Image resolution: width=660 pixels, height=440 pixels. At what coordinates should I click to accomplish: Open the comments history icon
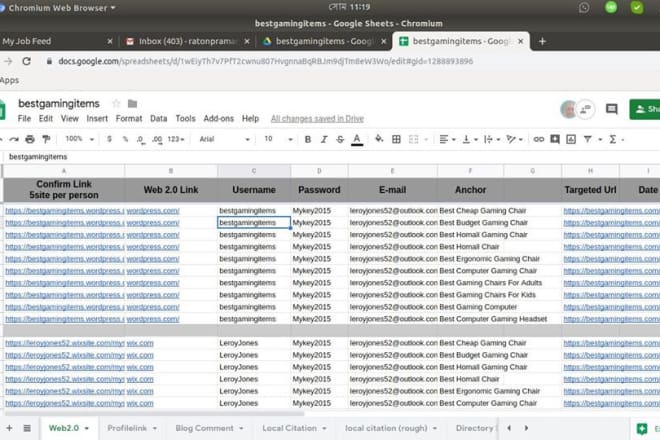click(612, 109)
